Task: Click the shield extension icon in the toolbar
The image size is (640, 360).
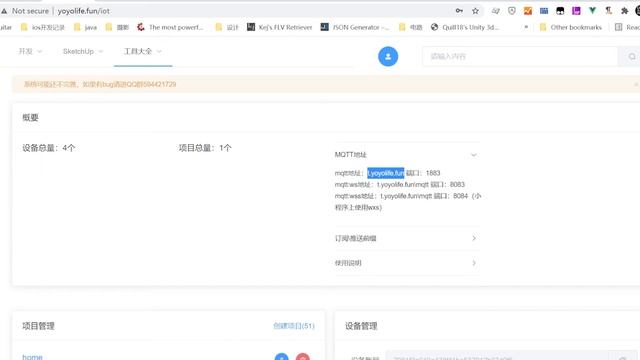Action: (512, 11)
